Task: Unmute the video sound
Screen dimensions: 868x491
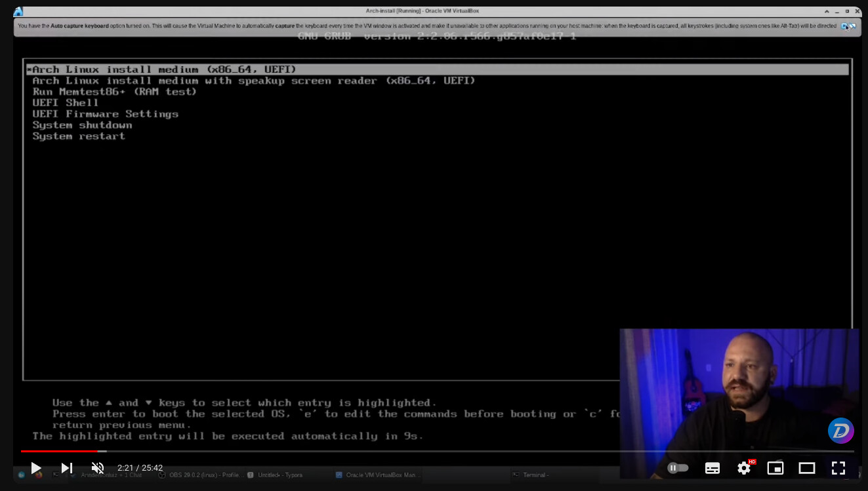Action: coord(98,468)
